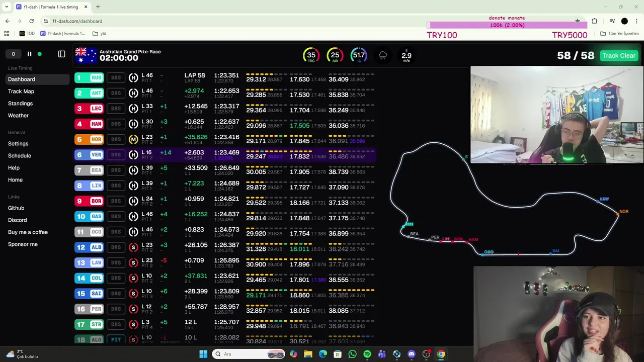Viewport: 644px width, 362px height.
Task: Open the Chrome three-dot menu
Action: tap(637, 21)
